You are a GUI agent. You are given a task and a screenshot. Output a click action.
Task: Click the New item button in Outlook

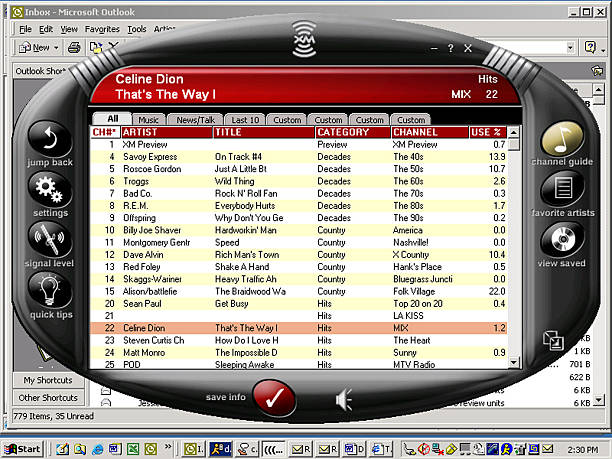[34, 48]
